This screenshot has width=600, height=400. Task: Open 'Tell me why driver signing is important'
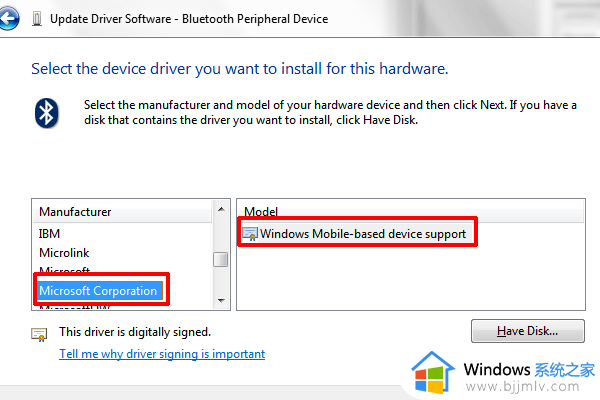[162, 354]
